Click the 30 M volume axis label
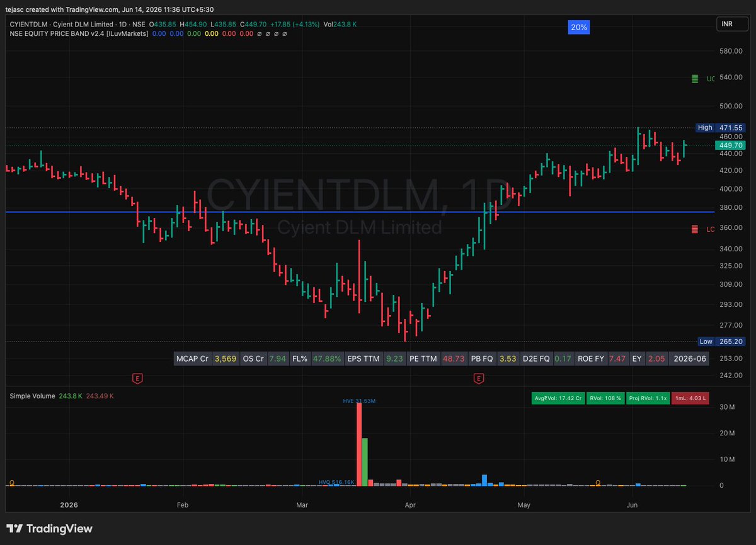 [x=726, y=407]
